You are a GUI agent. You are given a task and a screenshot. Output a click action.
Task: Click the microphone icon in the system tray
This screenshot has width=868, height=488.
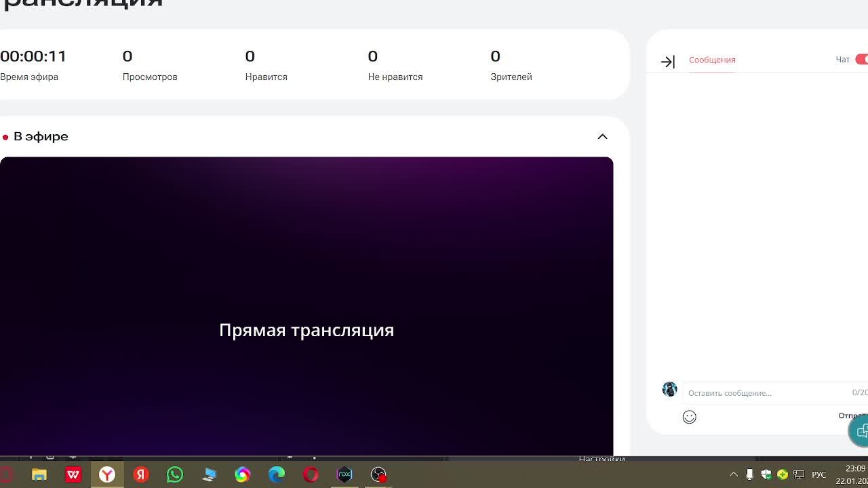[x=749, y=474]
